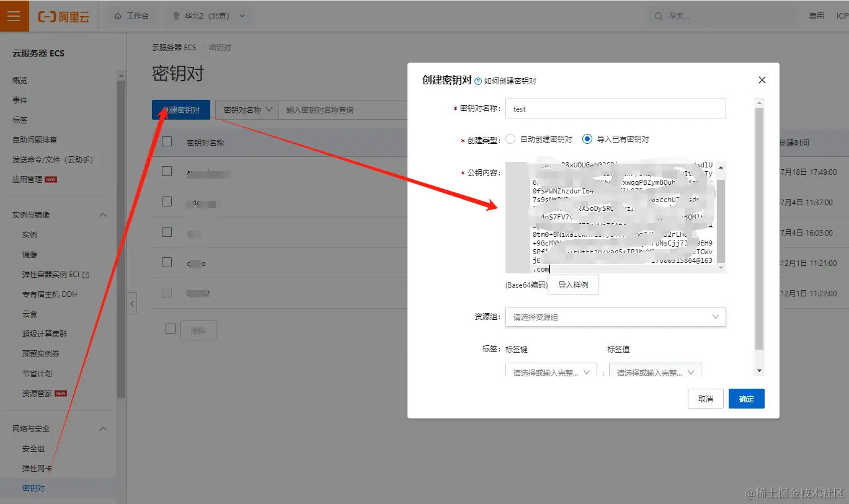Viewport: 849px width, 504px height.
Task: Click the search magnifier icon
Action: click(x=657, y=16)
